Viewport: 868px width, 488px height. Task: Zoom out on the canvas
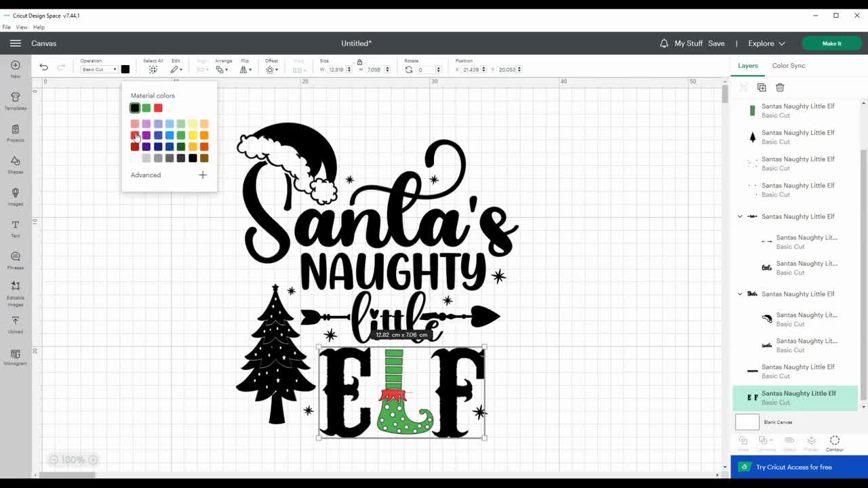[x=53, y=460]
